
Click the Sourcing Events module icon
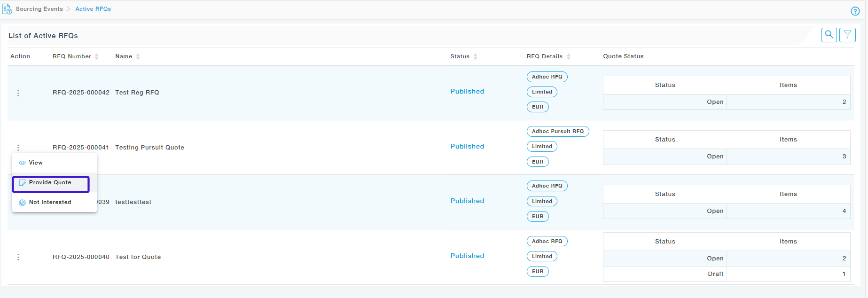click(x=7, y=9)
